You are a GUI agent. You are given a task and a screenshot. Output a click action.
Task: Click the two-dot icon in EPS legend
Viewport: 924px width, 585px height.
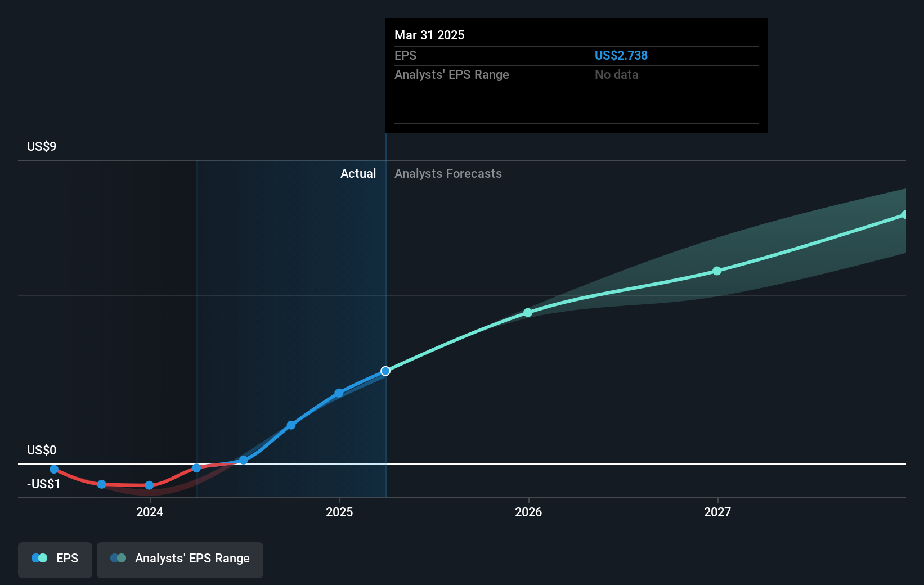[x=39, y=558]
